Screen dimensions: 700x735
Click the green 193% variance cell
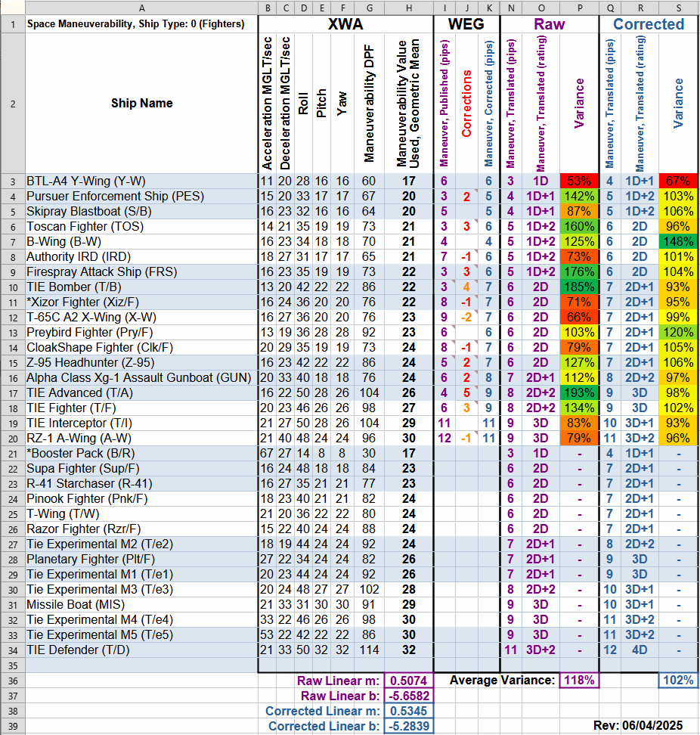[579, 392]
